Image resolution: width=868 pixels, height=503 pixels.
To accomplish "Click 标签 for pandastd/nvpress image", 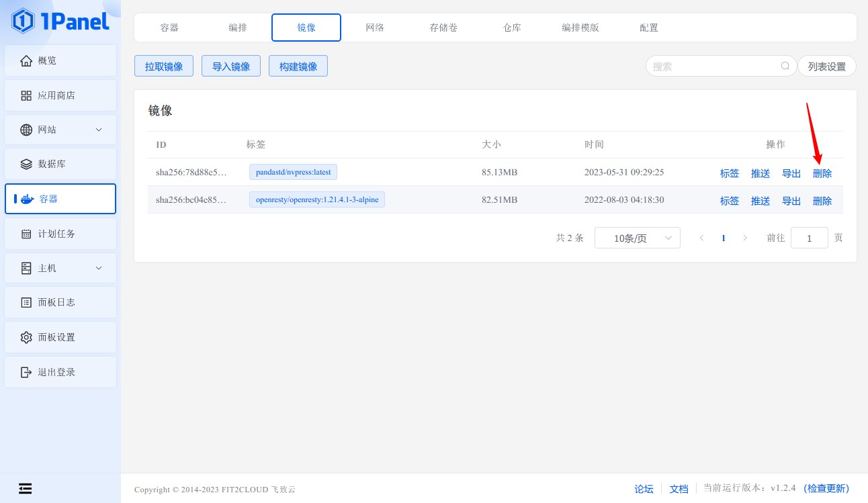I will pyautogui.click(x=730, y=173).
